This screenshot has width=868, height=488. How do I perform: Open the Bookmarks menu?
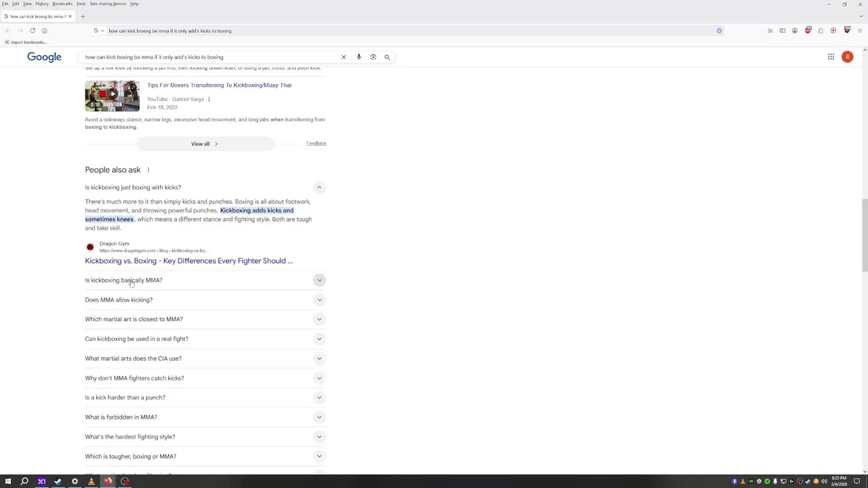(62, 4)
